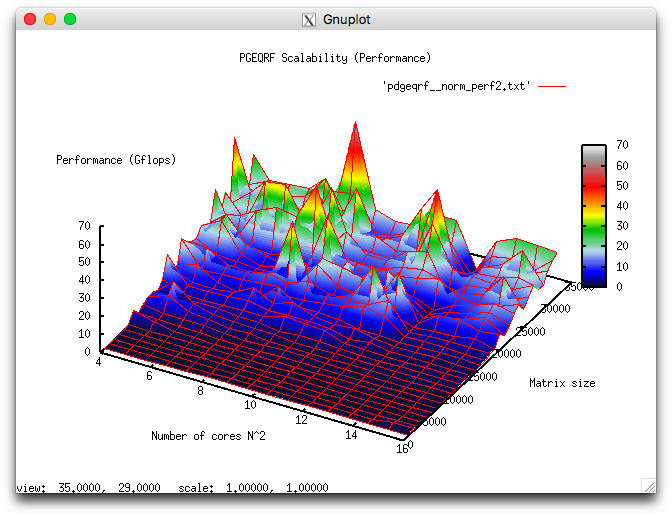Maximize Gnuplot window with green button
Viewport: 672px width, 517px height.
tap(70, 19)
